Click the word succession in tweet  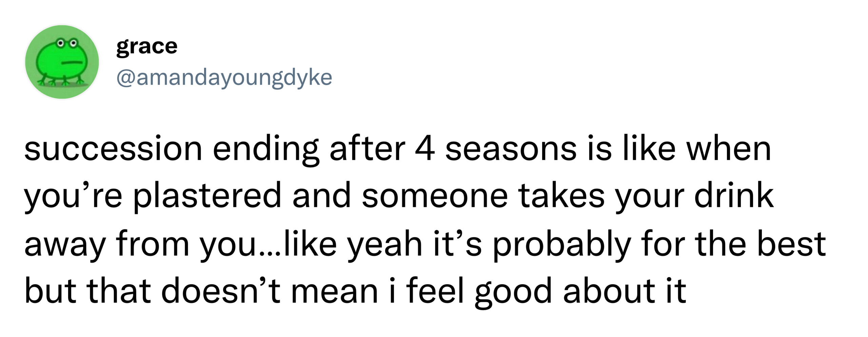[x=113, y=149]
